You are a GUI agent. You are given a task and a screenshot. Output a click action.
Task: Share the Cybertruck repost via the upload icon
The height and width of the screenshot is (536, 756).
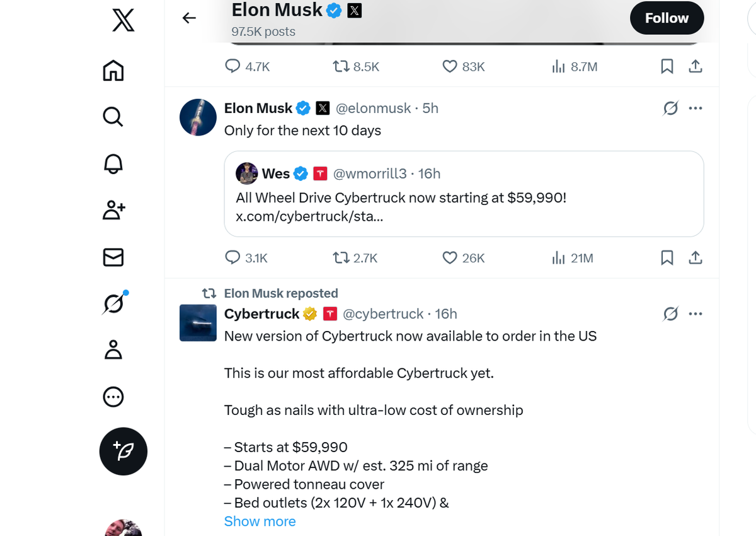(696, 66)
